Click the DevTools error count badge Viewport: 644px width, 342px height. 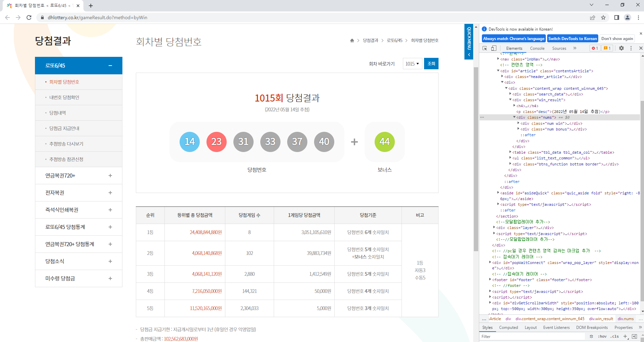(595, 48)
